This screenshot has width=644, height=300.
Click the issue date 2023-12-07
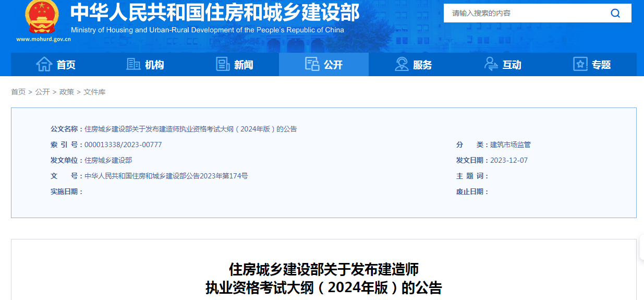pos(509,160)
